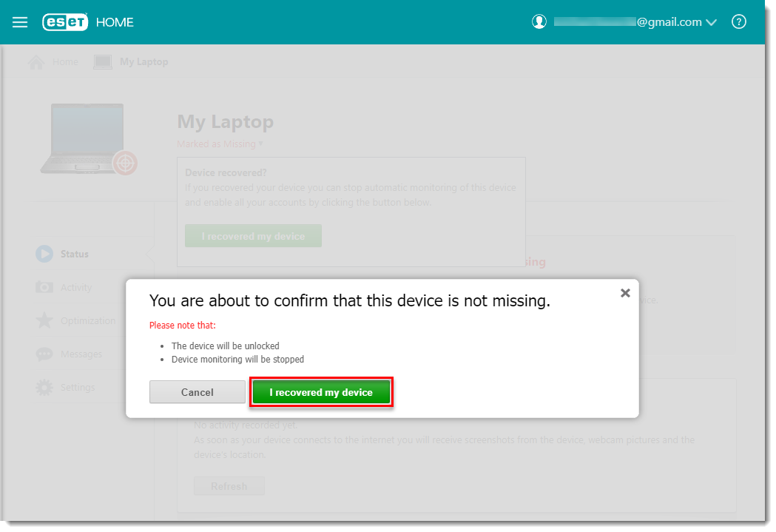The width and height of the screenshot is (776, 532).
Task: Click the Refresh button under activity
Action: (x=229, y=486)
